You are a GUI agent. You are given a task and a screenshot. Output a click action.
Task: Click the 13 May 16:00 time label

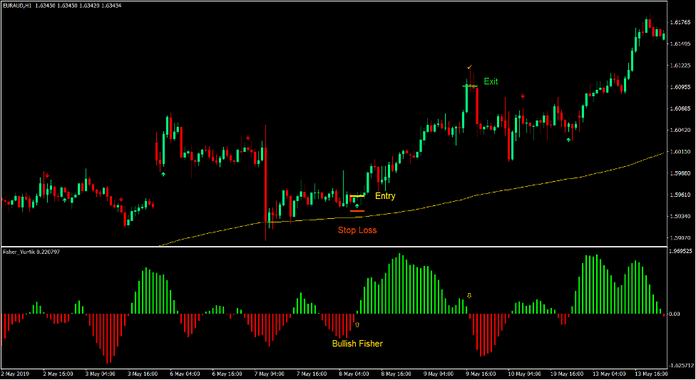[x=652, y=374]
